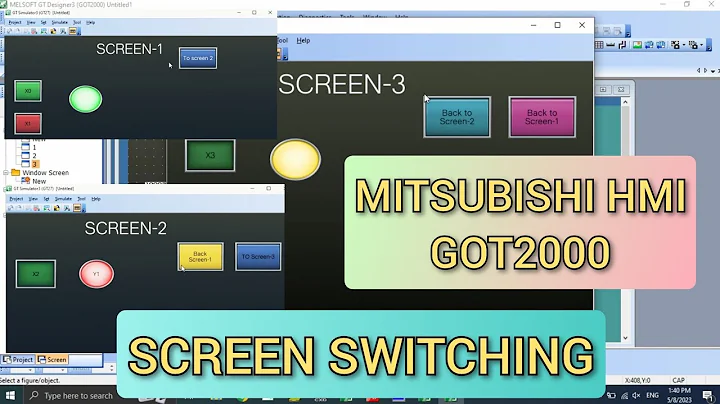Toggle the green X0 switch on SCREEN-1

tap(28, 91)
